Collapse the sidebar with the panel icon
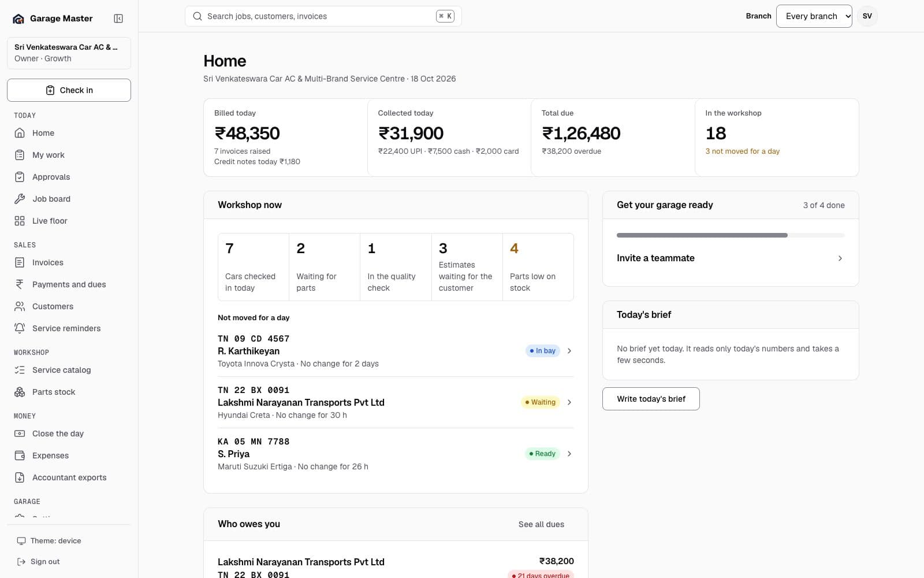 118,18
